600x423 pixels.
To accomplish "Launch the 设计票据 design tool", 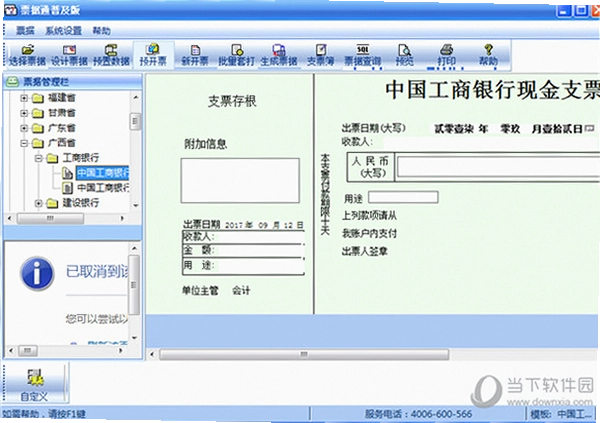I will pos(69,56).
